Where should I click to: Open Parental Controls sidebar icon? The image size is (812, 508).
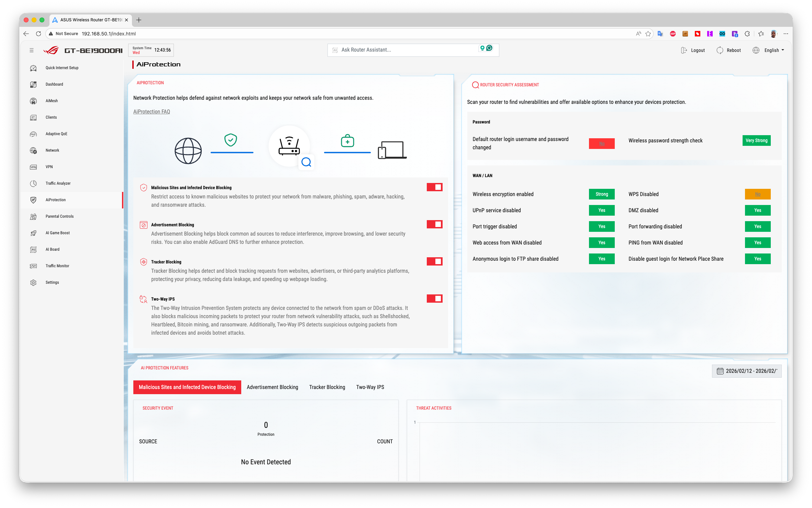pos(33,216)
